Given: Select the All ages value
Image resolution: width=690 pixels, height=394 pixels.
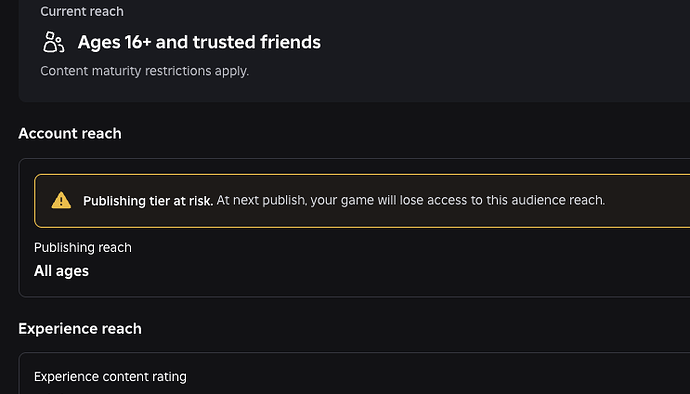Looking at the screenshot, I should (x=61, y=271).
